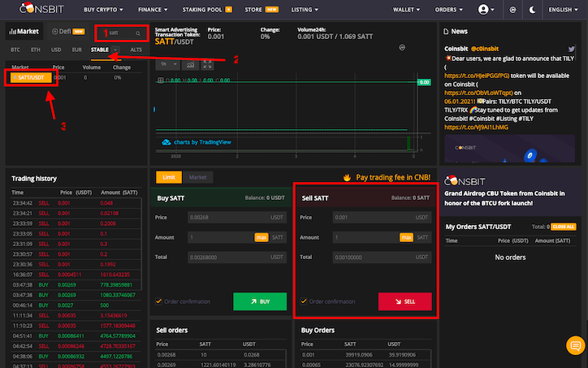The image size is (588, 368).
Task: Open the charts by TradingView link
Action: [x=202, y=142]
